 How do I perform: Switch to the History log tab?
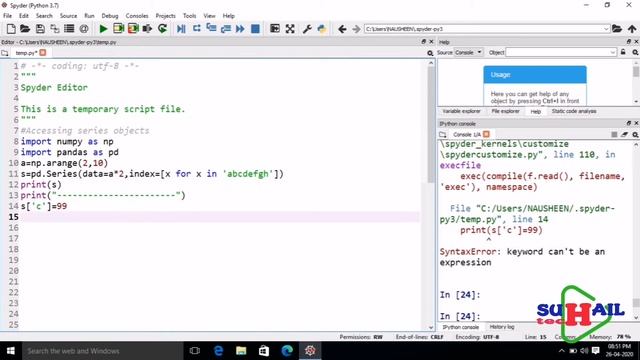pos(502,327)
